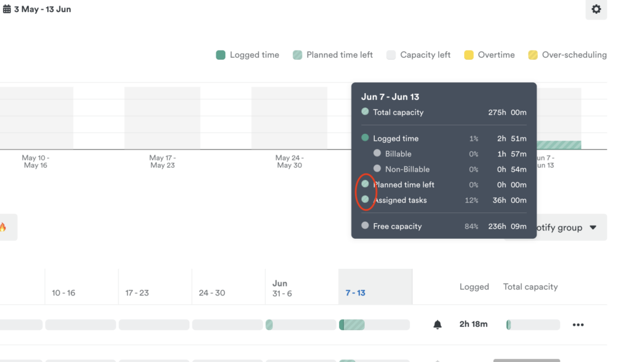Sort by the Total capacity column header
The height and width of the screenshot is (362, 644).
click(x=530, y=287)
